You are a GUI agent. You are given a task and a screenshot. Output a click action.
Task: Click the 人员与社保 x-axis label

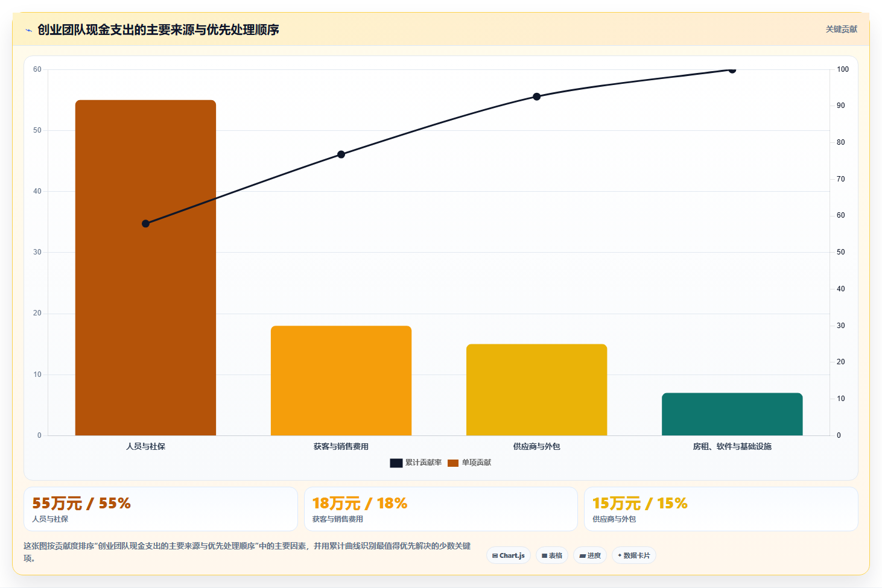pos(145,446)
